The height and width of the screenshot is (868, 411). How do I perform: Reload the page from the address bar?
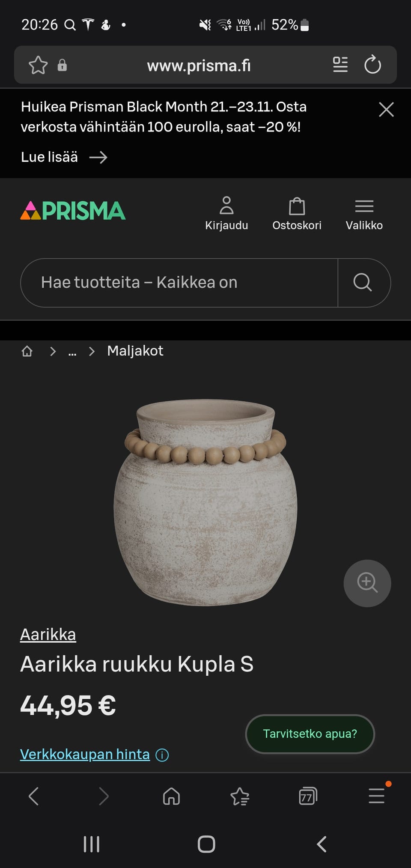pyautogui.click(x=373, y=65)
